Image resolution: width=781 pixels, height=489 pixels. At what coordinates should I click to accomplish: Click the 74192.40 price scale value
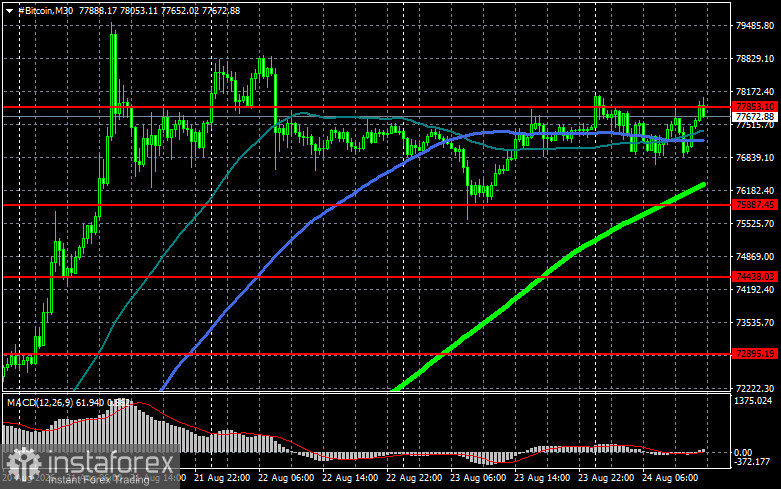tap(755, 289)
